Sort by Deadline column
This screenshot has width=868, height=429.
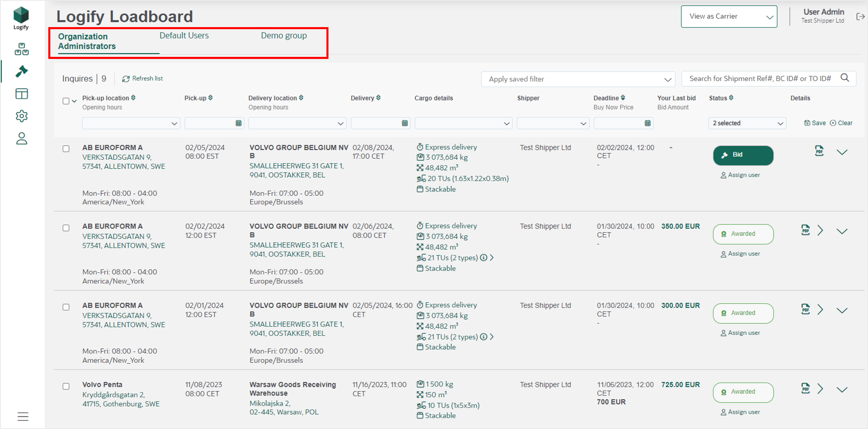(x=623, y=98)
